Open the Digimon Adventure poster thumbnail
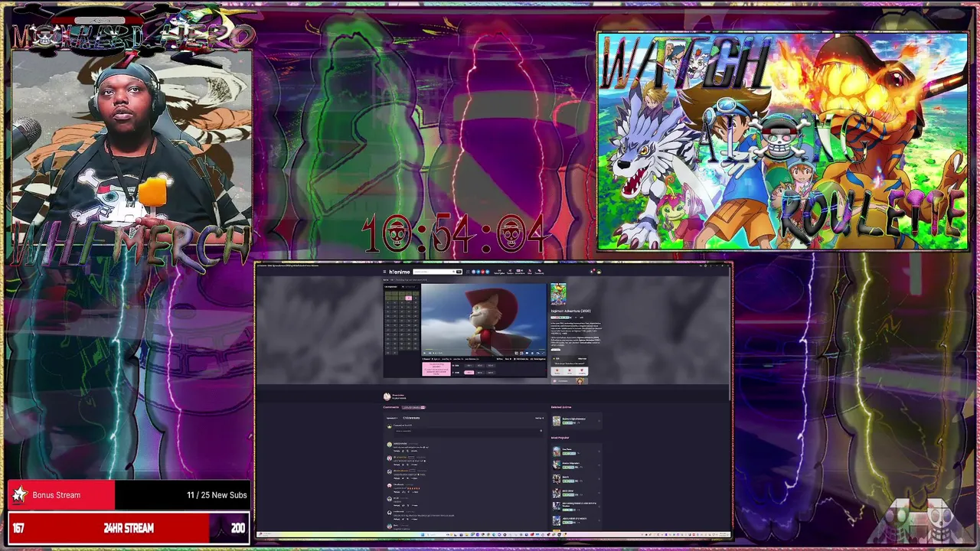Screen dimensions: 980x551 click(x=558, y=294)
